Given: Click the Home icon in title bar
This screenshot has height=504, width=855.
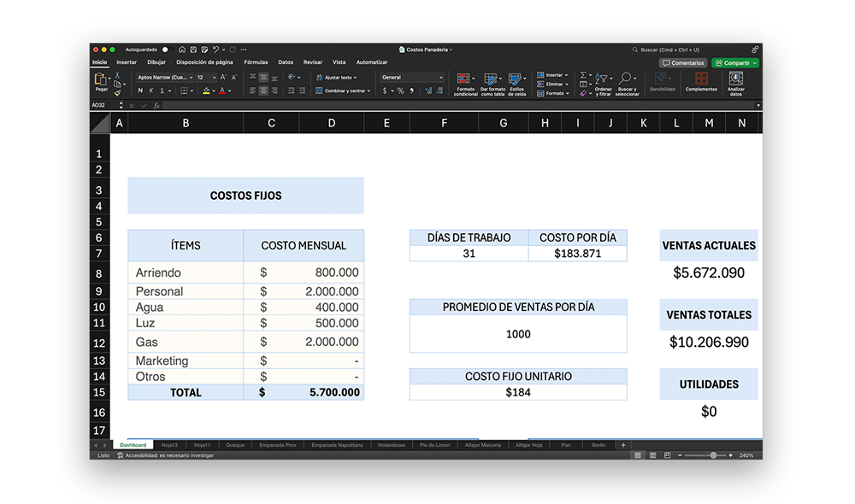Looking at the screenshot, I should coord(181,50).
